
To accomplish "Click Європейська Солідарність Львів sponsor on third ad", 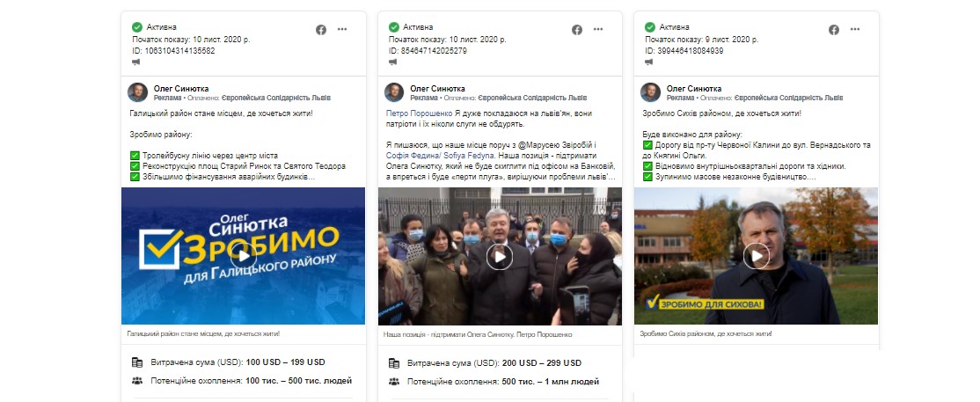I will pyautogui.click(x=789, y=99).
